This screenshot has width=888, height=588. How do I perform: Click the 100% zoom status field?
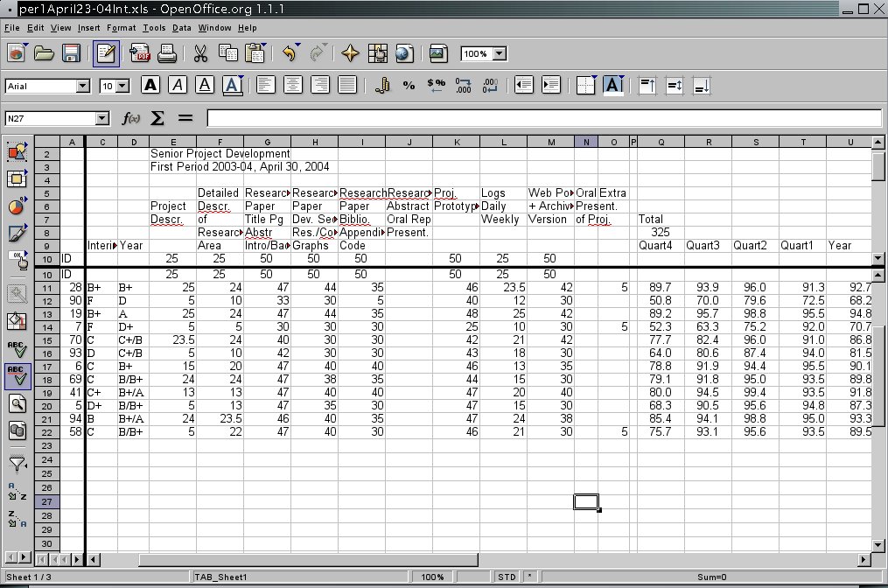point(432,577)
